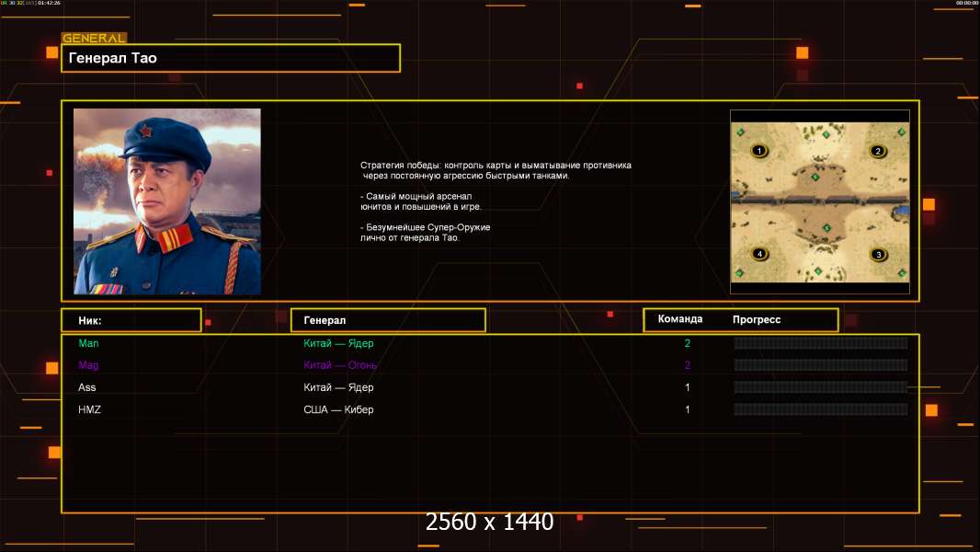The width and height of the screenshot is (980, 552).
Task: Click the progress bar for player Ass
Action: [x=821, y=387]
